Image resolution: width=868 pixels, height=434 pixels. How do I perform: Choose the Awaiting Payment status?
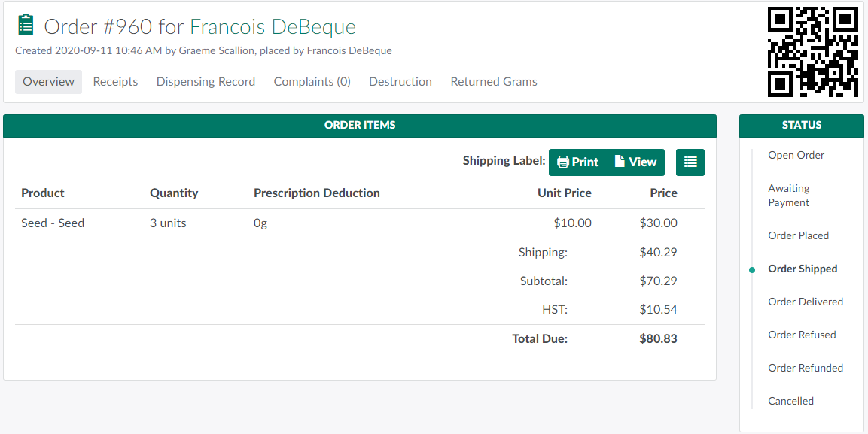(788, 196)
